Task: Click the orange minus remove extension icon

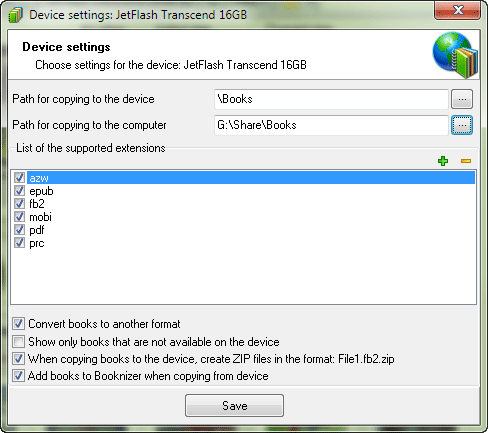Action: [x=466, y=161]
